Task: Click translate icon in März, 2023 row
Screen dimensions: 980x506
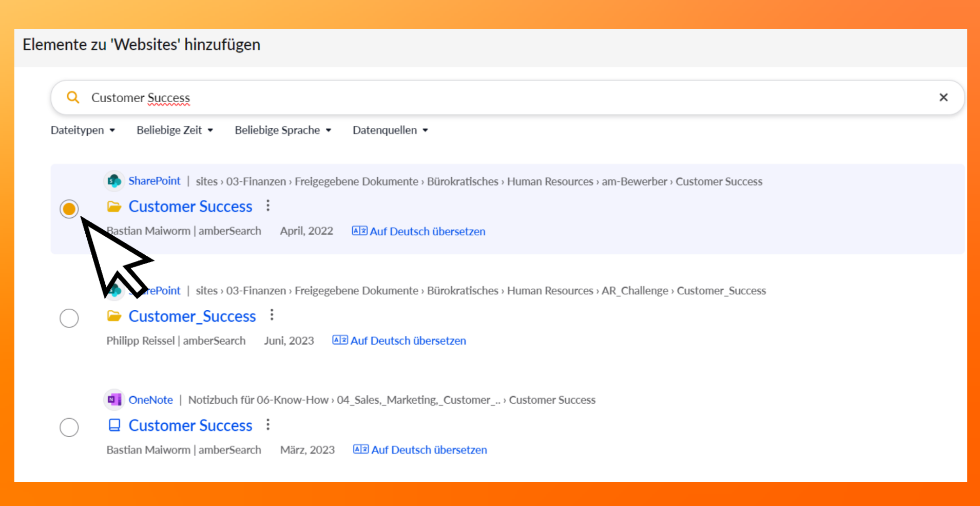Action: click(x=361, y=449)
